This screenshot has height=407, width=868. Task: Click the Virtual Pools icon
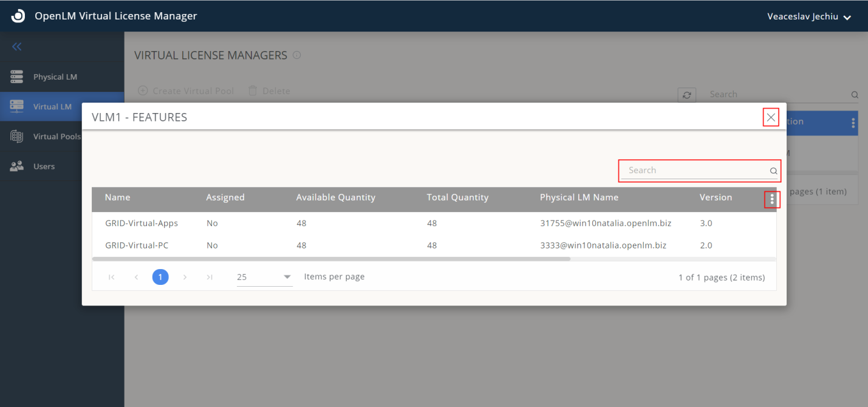[17, 136]
